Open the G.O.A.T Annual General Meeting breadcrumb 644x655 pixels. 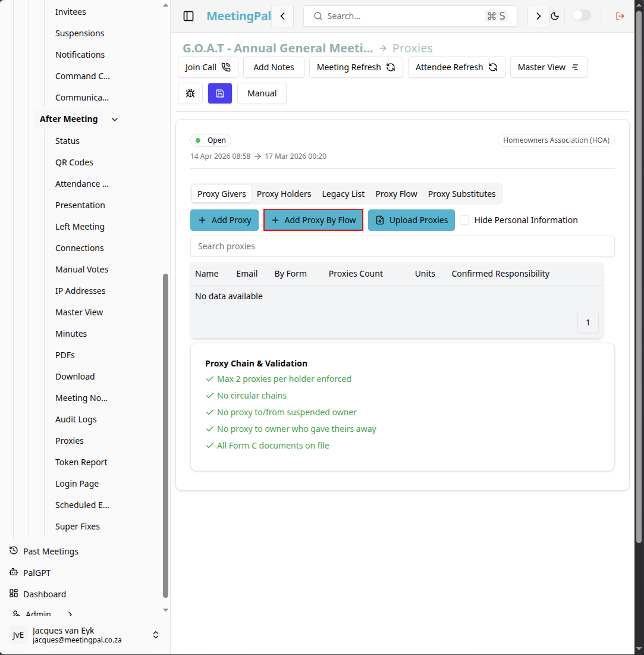click(x=278, y=48)
